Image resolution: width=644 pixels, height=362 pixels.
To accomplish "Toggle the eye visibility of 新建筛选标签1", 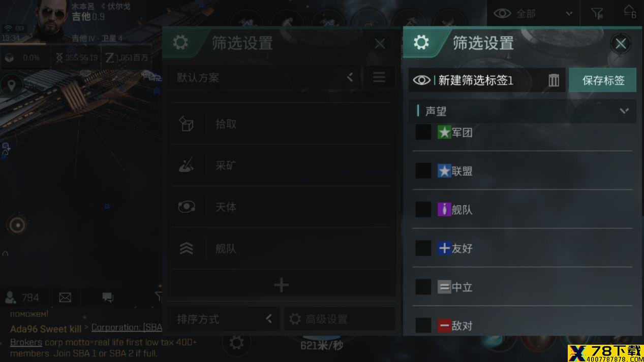I will pyautogui.click(x=421, y=80).
